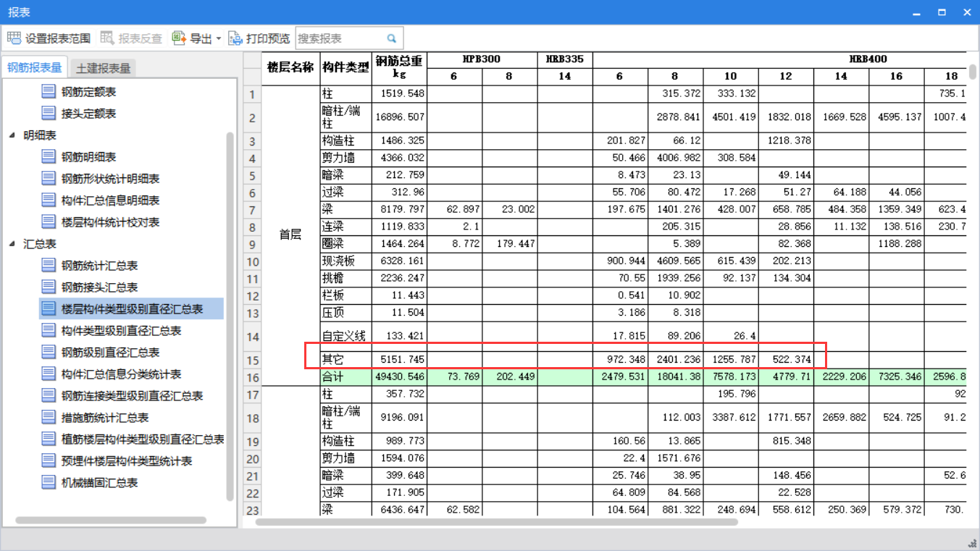Open report icon for 楼层构件统计校对表
The width and height of the screenshot is (980, 551).
pyautogui.click(x=49, y=222)
